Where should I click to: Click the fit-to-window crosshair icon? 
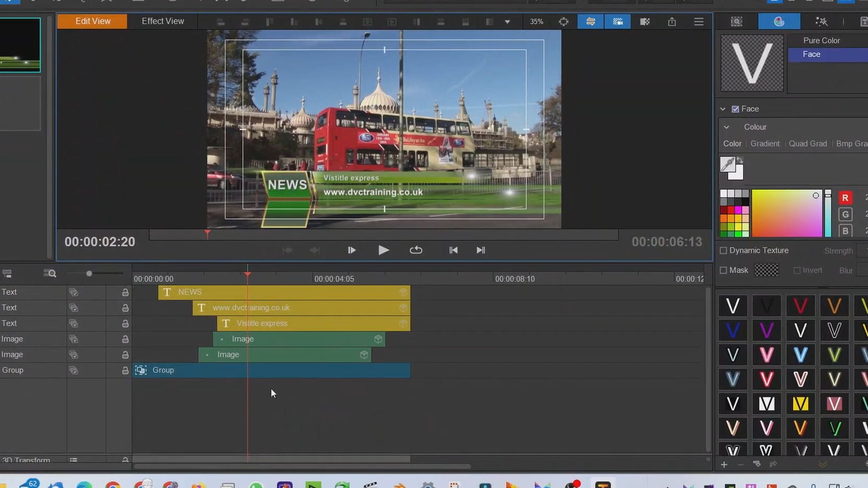point(563,22)
